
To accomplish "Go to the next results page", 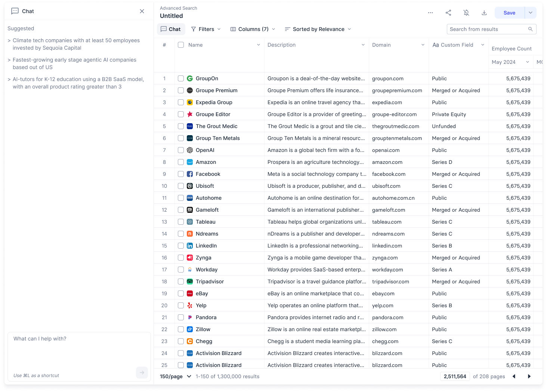I will coord(529,376).
